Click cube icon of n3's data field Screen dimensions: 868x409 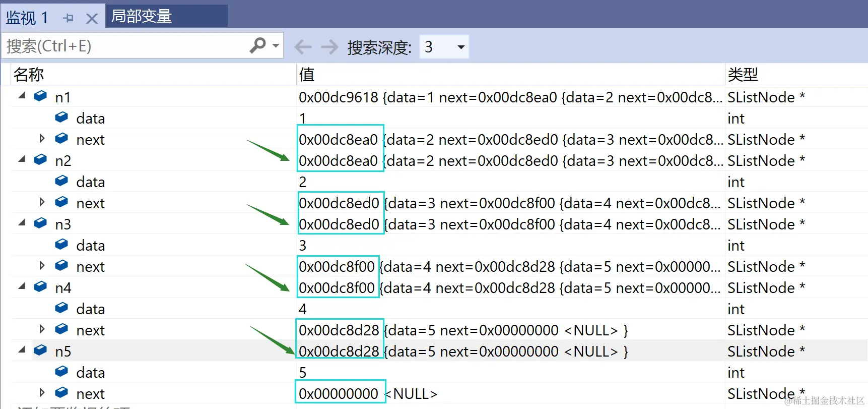click(x=61, y=244)
